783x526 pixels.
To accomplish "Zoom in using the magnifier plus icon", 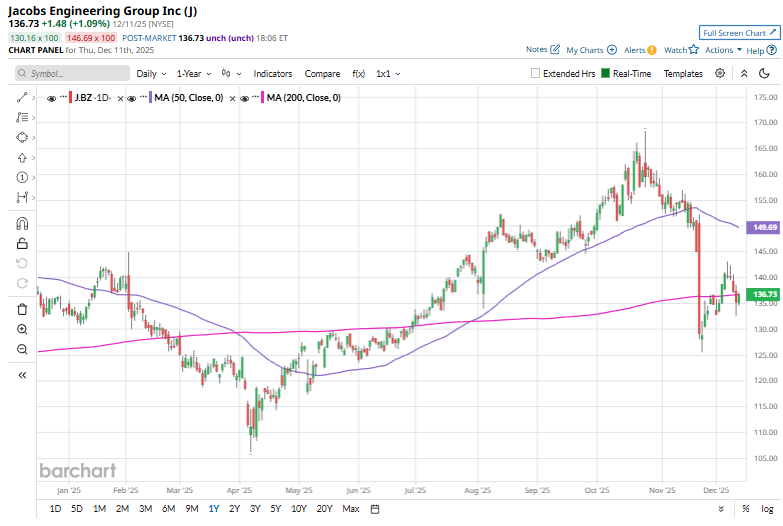I will click(22, 329).
